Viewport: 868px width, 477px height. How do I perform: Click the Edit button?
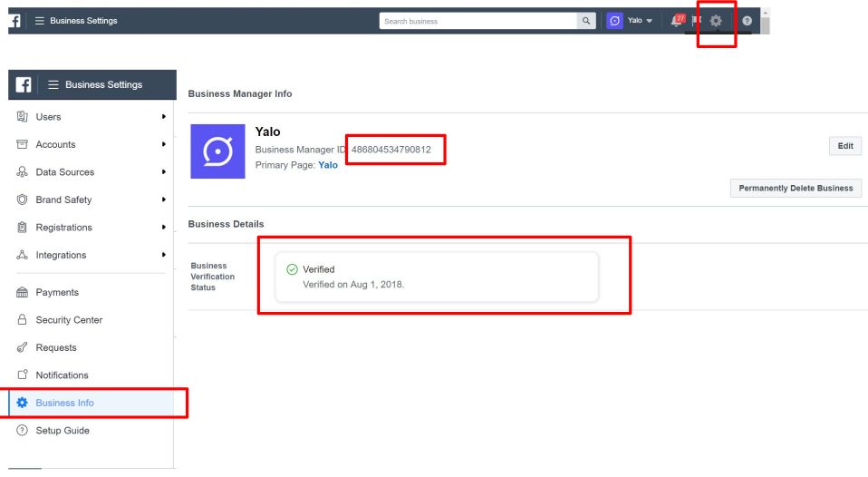(844, 146)
